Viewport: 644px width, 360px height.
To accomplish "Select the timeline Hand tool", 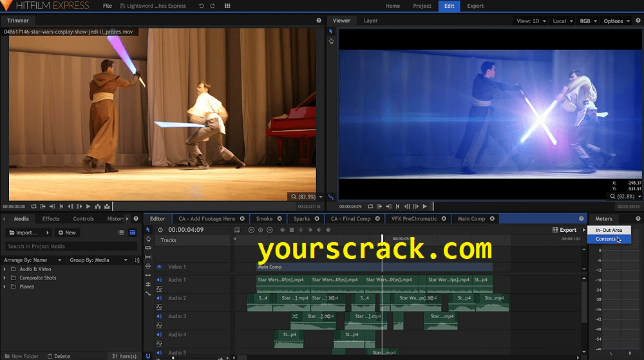I will (148, 239).
